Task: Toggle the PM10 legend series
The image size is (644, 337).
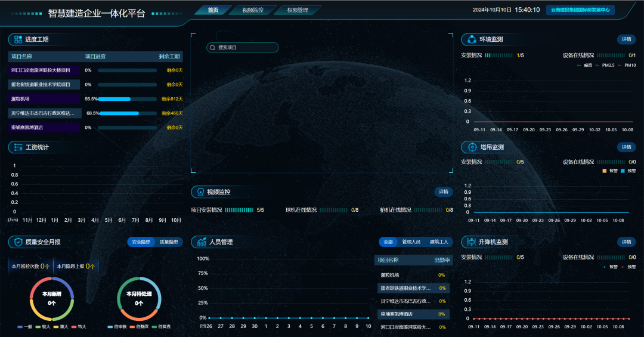Action: 627,66
